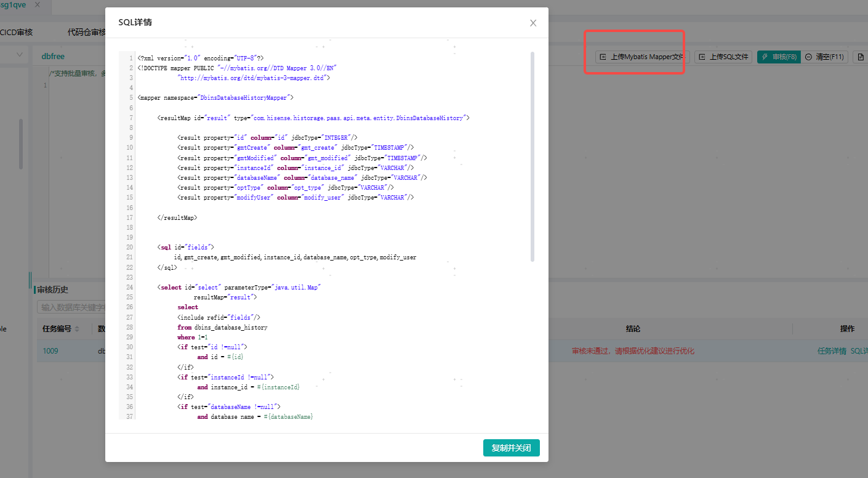Expand dropdown chevron left of dbfree
868x478 pixels.
[x=20, y=55]
